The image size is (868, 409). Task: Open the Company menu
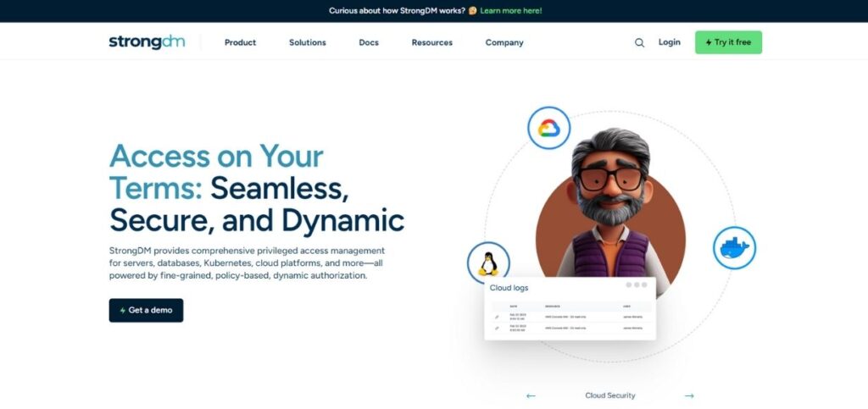coord(504,42)
